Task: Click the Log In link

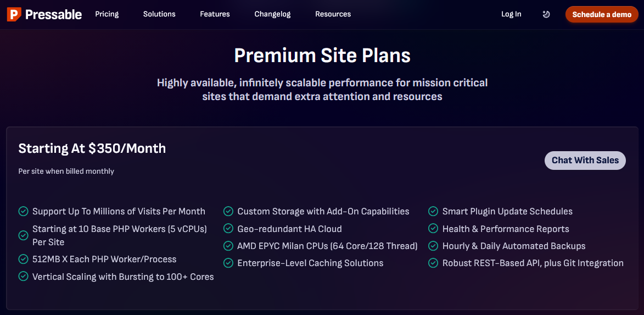Action: [511, 14]
